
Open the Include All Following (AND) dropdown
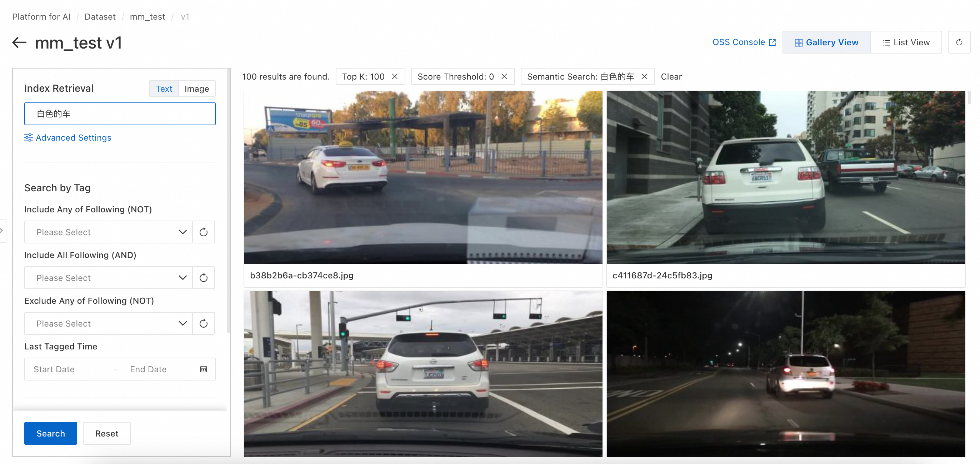click(109, 278)
